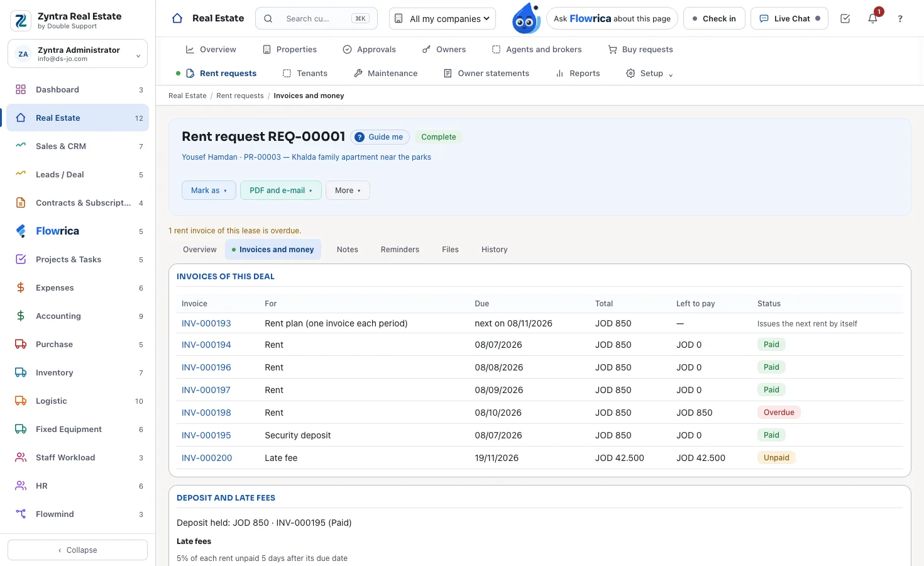Open the All my companies dropdown
This screenshot has height=566, width=924.
click(443, 18)
